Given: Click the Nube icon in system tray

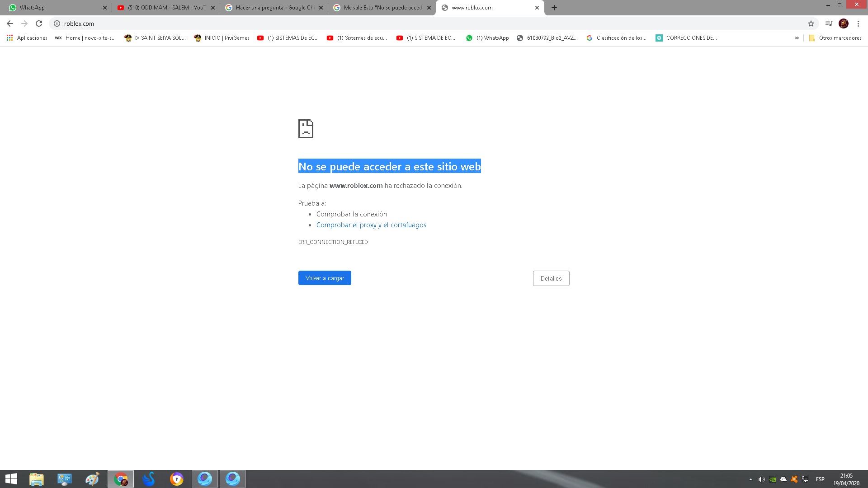Looking at the screenshot, I should click(783, 479).
